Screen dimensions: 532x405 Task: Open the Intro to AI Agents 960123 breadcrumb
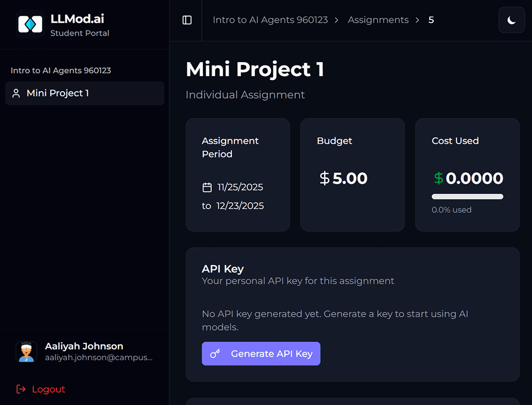point(270,19)
